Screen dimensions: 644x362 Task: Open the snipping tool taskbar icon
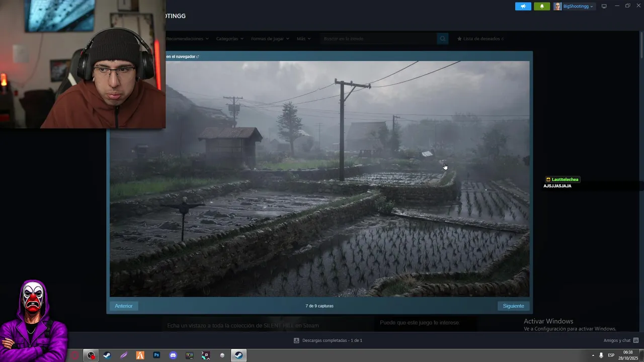pos(206,355)
